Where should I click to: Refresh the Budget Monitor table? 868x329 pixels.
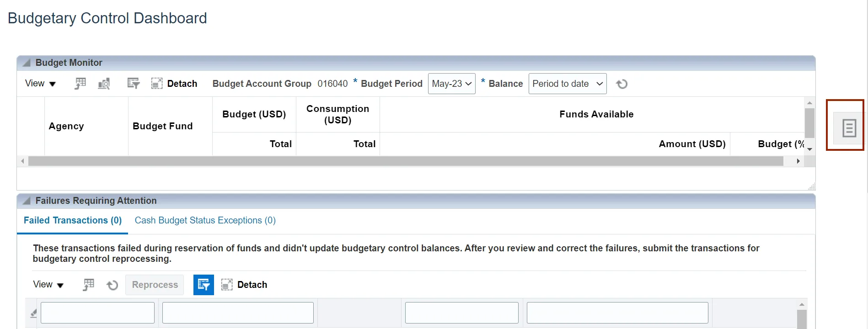coord(622,84)
